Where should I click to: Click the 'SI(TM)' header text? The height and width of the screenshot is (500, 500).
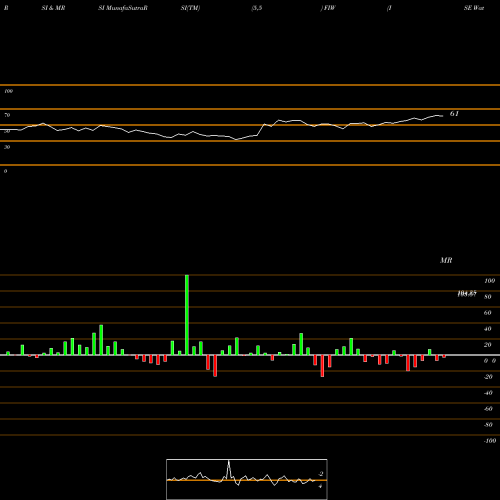(x=190, y=8)
